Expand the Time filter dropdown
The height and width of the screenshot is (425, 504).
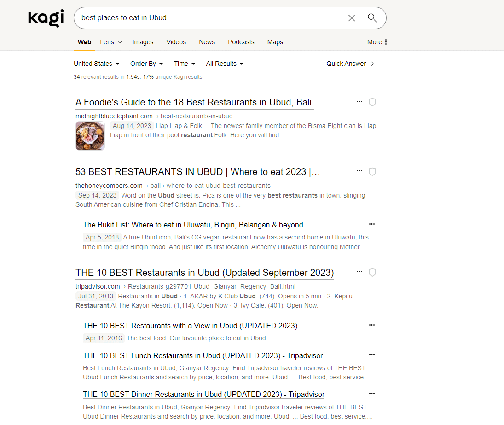click(x=185, y=64)
